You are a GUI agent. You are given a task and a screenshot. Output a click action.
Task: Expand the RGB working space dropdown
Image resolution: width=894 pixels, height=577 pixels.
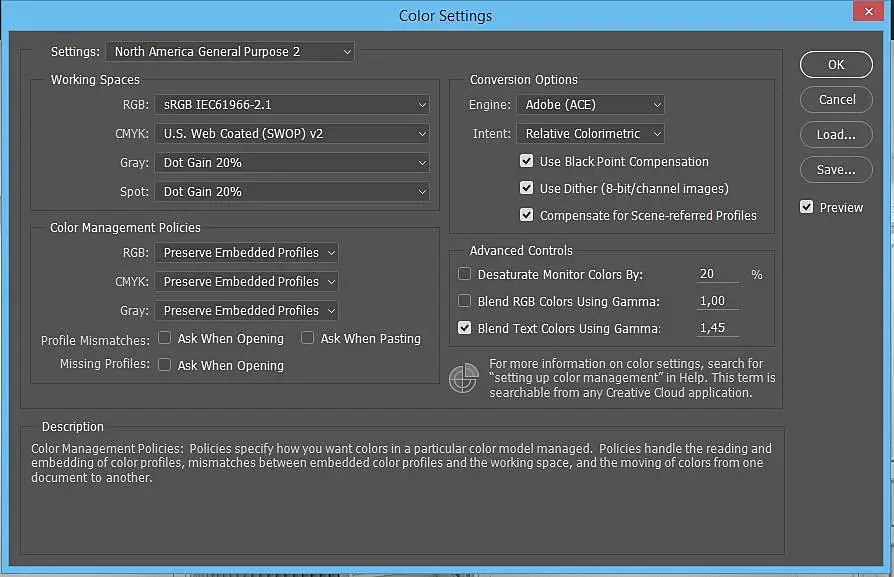pyautogui.click(x=291, y=104)
